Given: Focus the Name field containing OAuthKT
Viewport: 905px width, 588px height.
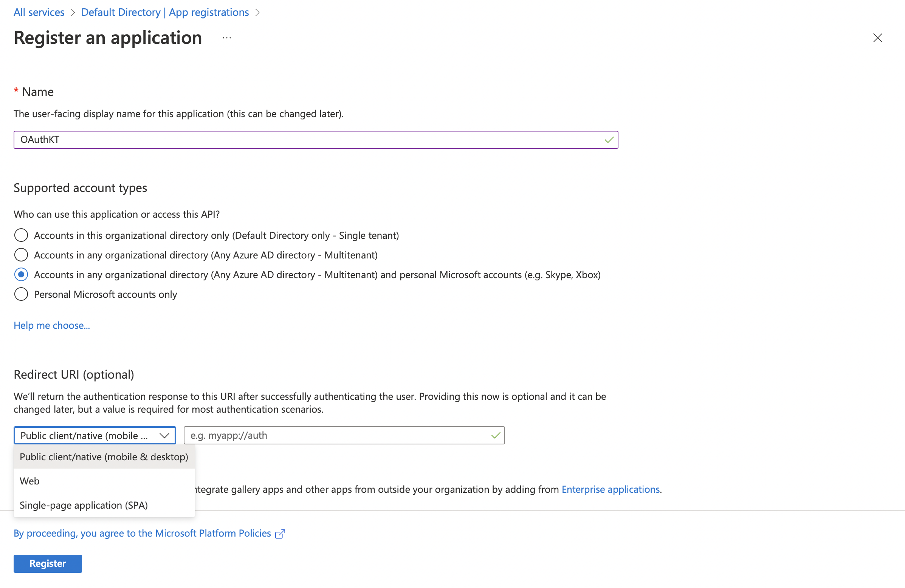Looking at the screenshot, I should click(316, 140).
